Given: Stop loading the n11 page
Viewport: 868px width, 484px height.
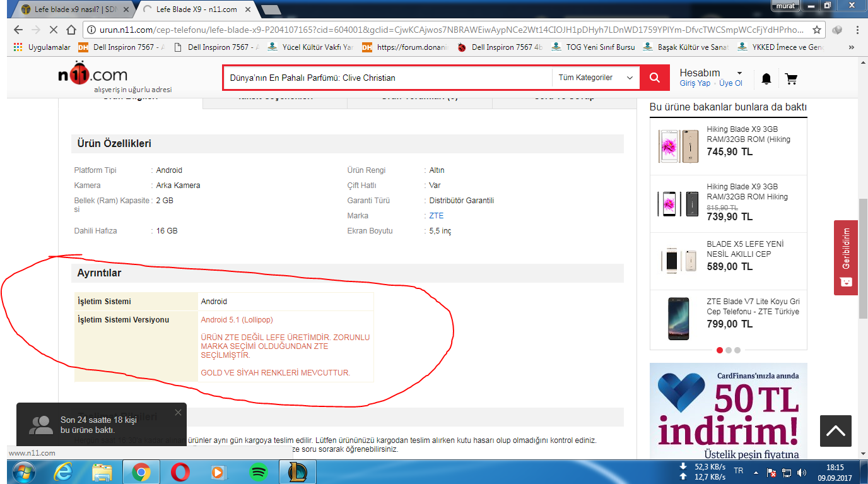Looking at the screenshot, I should [x=53, y=30].
